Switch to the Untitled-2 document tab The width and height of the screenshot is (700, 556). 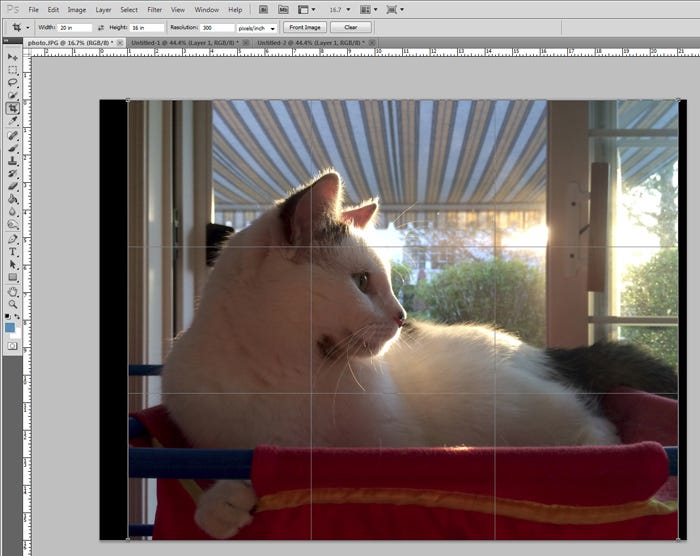[311, 42]
